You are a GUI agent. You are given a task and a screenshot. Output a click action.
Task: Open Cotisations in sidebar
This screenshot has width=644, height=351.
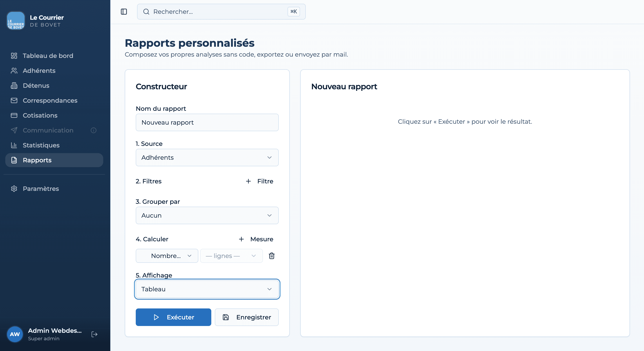coord(54,115)
